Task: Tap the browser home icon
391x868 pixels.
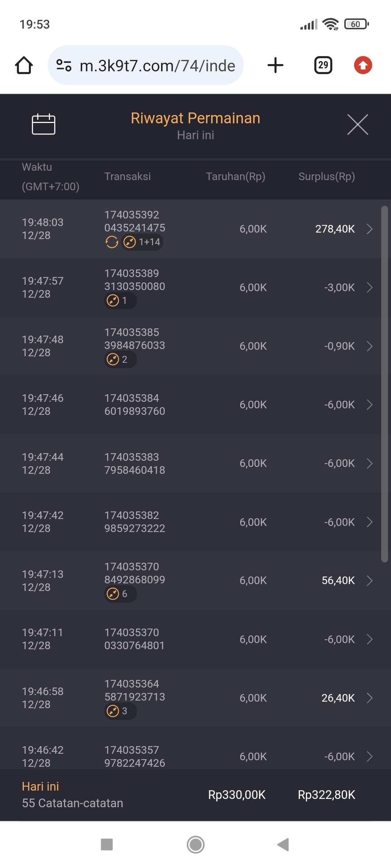Action: (24, 65)
